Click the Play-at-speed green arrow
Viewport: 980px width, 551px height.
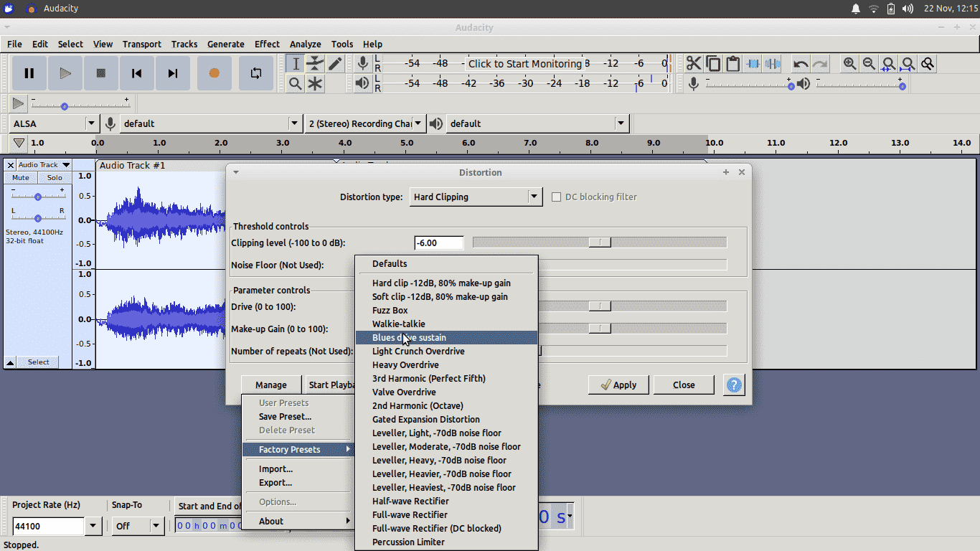coord(19,104)
